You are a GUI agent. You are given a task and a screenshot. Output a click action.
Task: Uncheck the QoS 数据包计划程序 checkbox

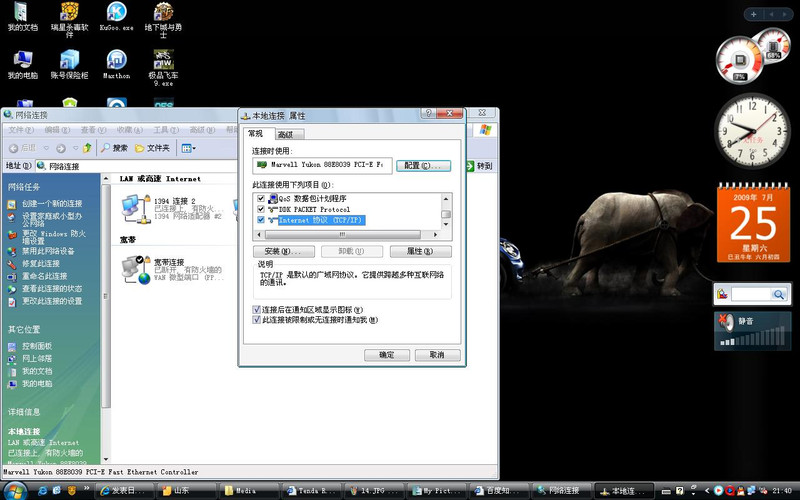(x=261, y=199)
